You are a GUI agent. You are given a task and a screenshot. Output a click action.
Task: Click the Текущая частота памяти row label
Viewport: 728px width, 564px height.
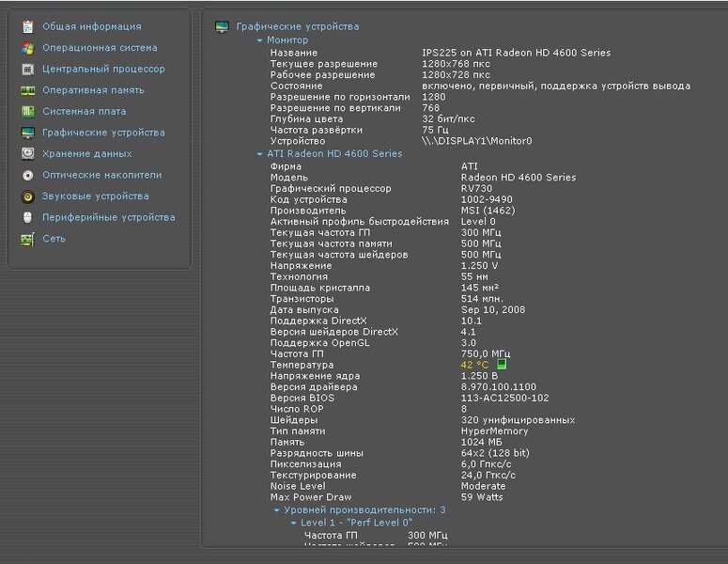[x=331, y=243]
